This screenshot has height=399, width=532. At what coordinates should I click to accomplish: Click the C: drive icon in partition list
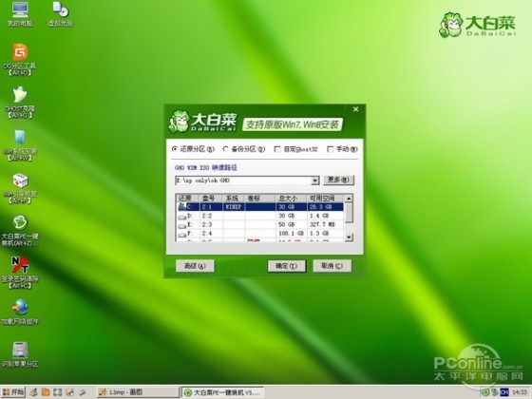[181, 207]
